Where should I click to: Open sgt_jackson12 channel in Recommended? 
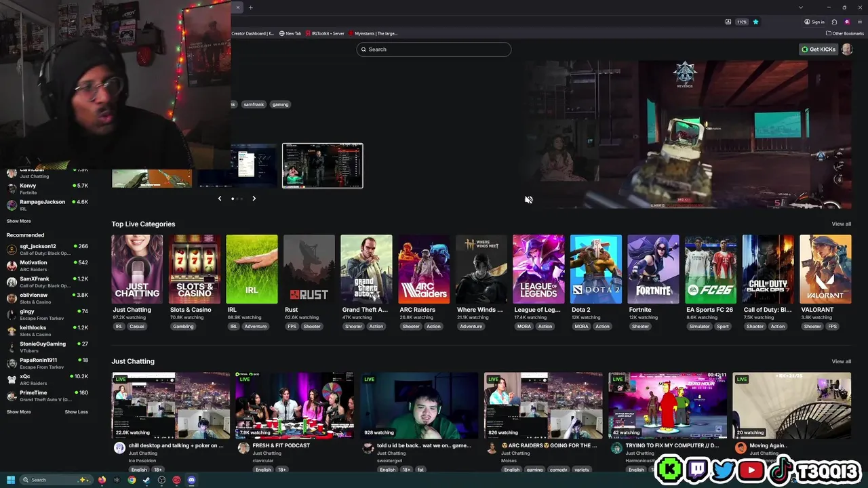pos(47,249)
